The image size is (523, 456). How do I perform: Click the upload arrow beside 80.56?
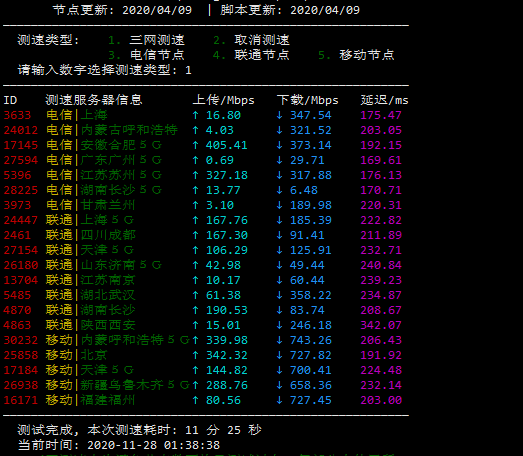(x=196, y=400)
